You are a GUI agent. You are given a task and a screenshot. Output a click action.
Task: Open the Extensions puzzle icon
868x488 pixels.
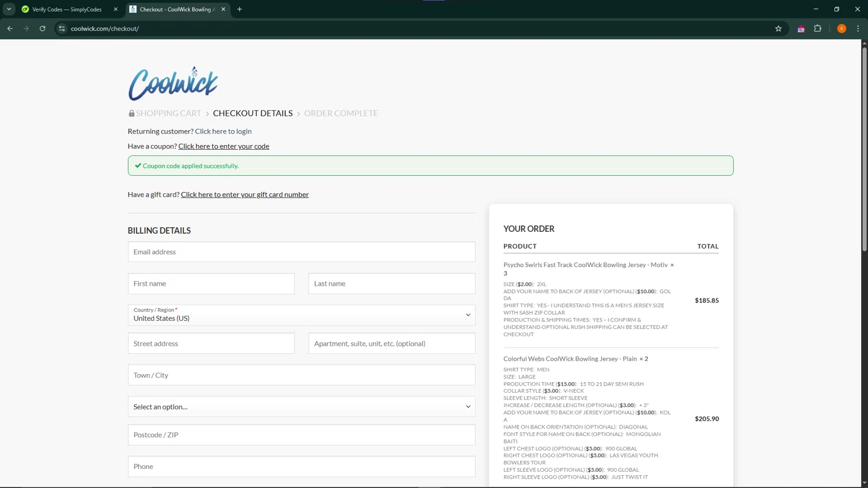(x=818, y=28)
